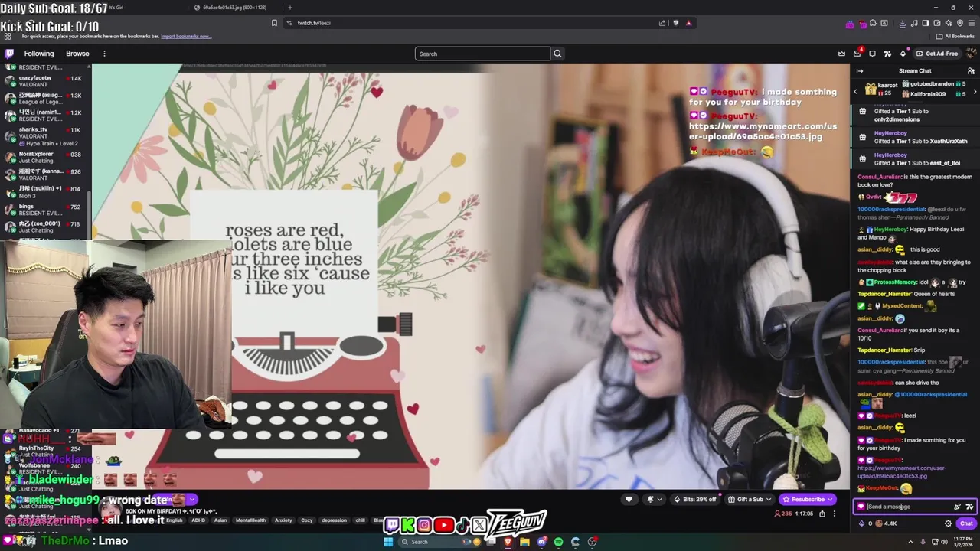
Task: Click kaarcot top gifter in leaderboard
Action: pos(882,89)
